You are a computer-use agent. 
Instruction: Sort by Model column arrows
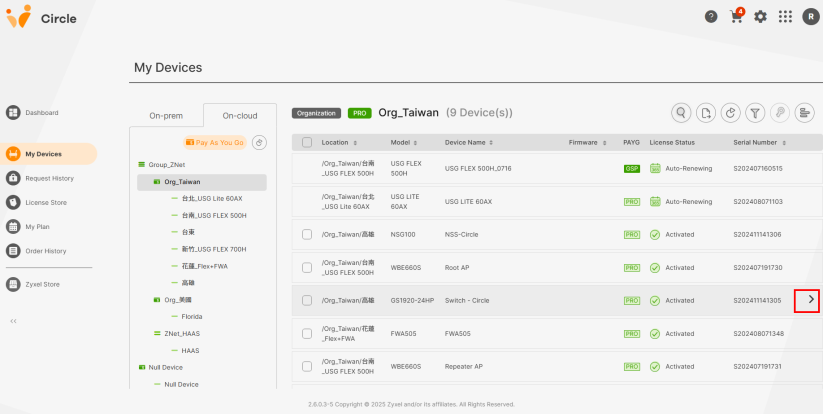415,143
